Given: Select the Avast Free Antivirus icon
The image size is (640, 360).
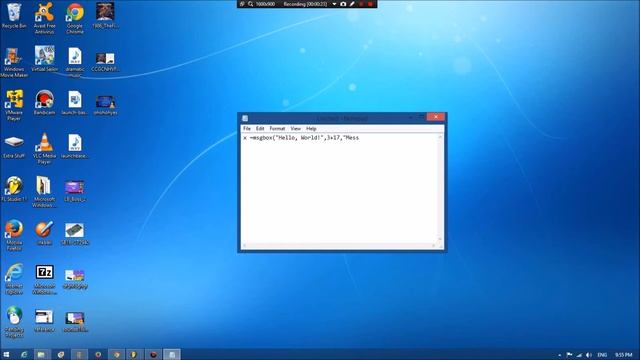Looking at the screenshot, I should tap(44, 18).
